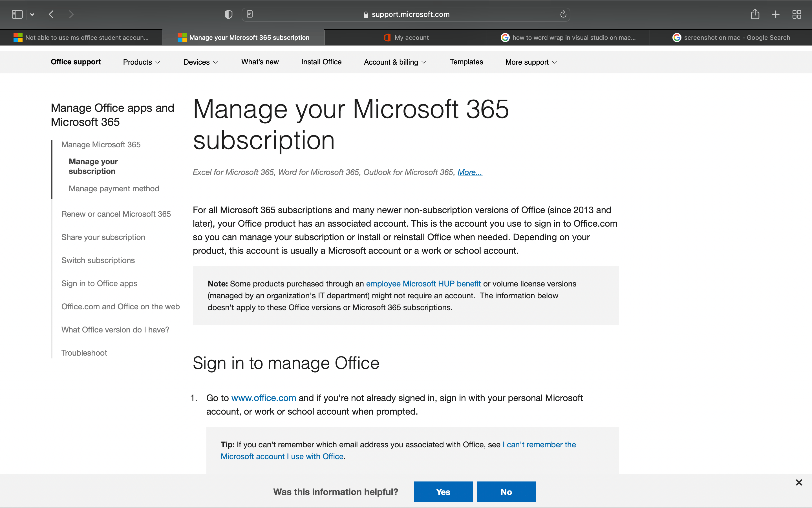Viewport: 812px width, 508px height.
Task: Open Manage payment method sidebar item
Action: [x=114, y=189]
